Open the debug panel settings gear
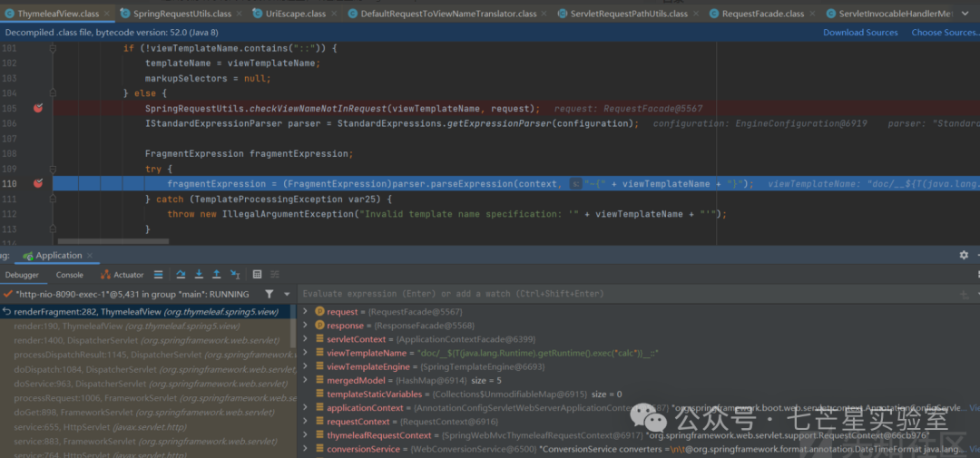The image size is (980, 458). 964,255
